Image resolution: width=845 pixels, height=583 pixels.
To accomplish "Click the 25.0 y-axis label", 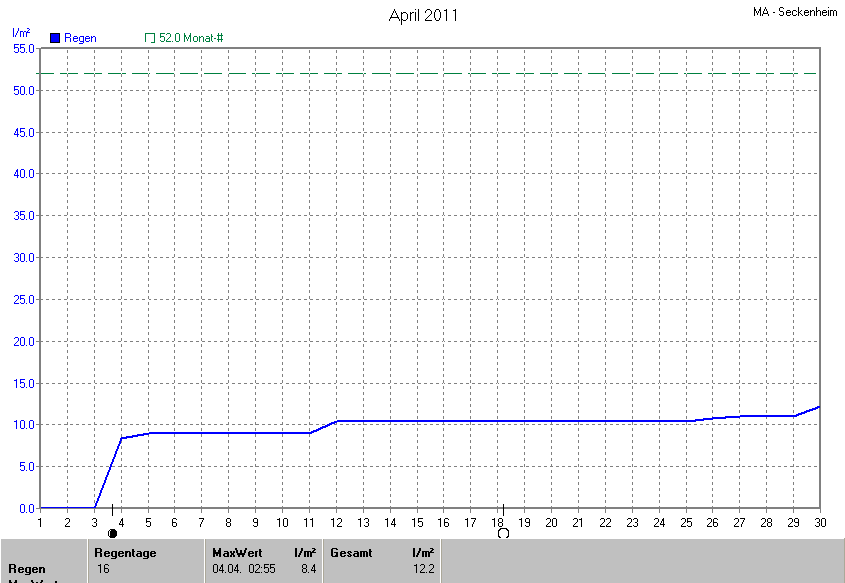I will [x=24, y=299].
